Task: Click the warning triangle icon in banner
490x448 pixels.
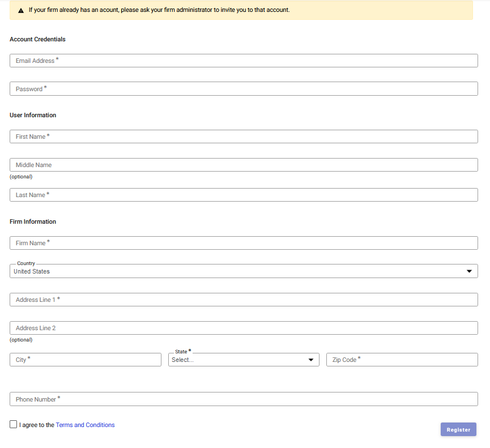Action: pyautogui.click(x=21, y=11)
